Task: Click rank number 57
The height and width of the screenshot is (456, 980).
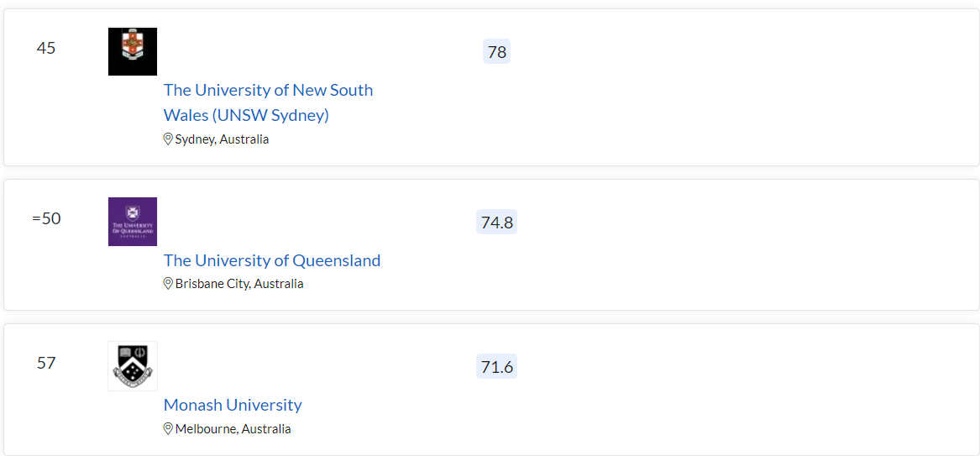Action: point(46,363)
